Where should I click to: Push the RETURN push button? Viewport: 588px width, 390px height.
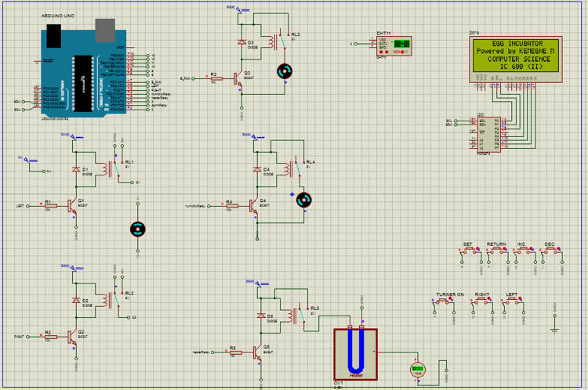(498, 250)
